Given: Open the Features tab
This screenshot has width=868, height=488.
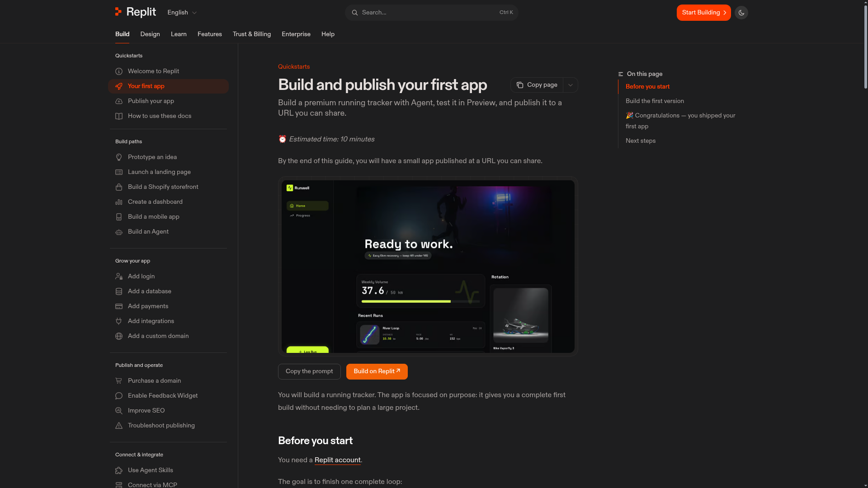Looking at the screenshot, I should 210,34.
